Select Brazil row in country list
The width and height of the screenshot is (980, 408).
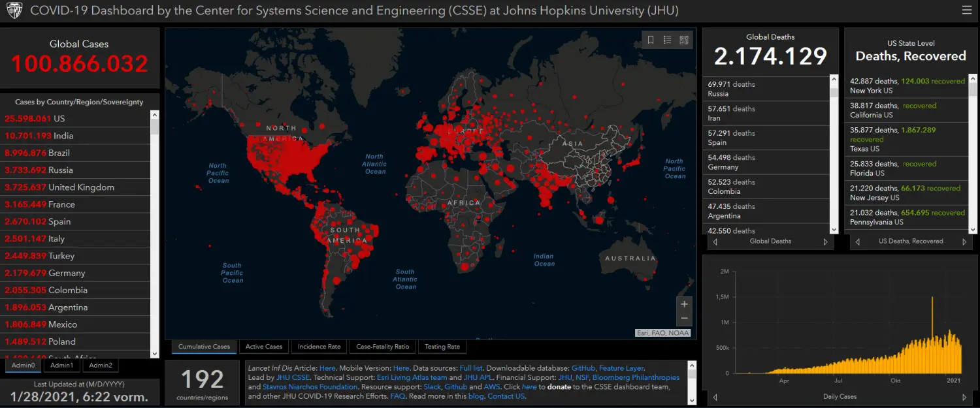[x=75, y=153]
